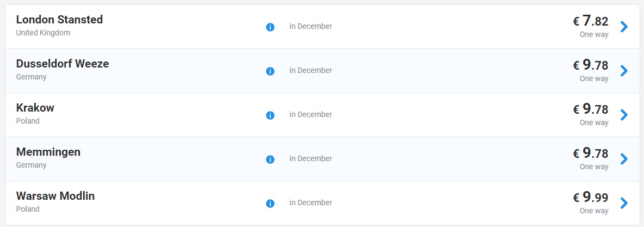Viewport: 644px width, 227px height.
Task: Click the € 9.99 one way price
Action: [x=591, y=198]
